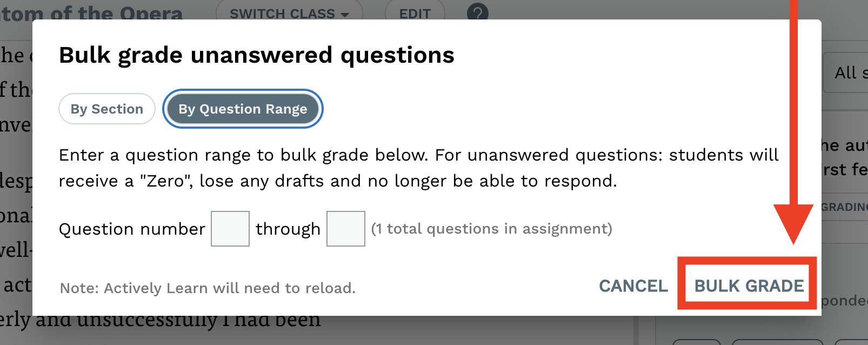
Task: Click CANCEL to dismiss the dialog
Action: pos(633,286)
